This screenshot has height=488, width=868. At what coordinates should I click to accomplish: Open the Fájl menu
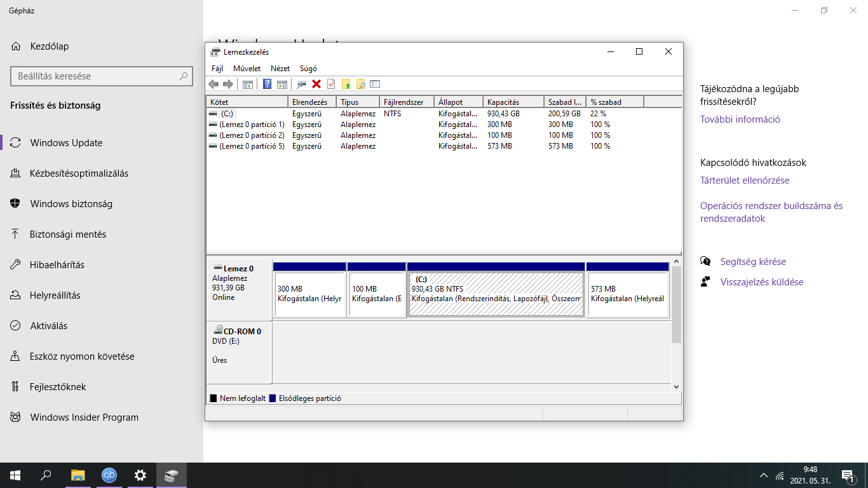point(217,69)
